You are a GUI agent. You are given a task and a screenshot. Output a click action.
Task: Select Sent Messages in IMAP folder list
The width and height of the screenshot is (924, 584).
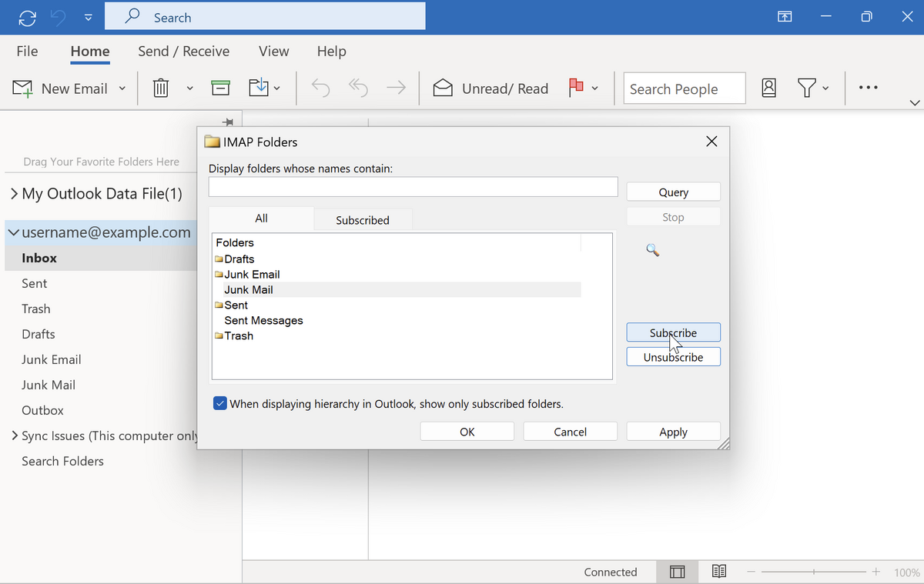(263, 321)
